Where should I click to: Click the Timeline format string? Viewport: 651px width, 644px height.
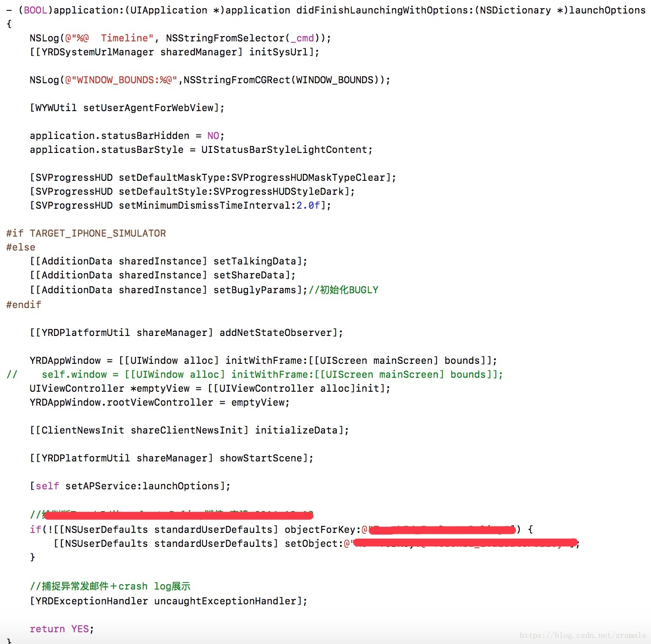click(109, 38)
